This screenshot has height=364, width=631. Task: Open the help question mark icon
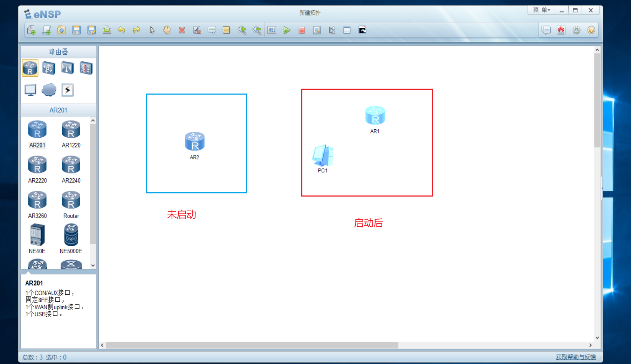point(591,30)
